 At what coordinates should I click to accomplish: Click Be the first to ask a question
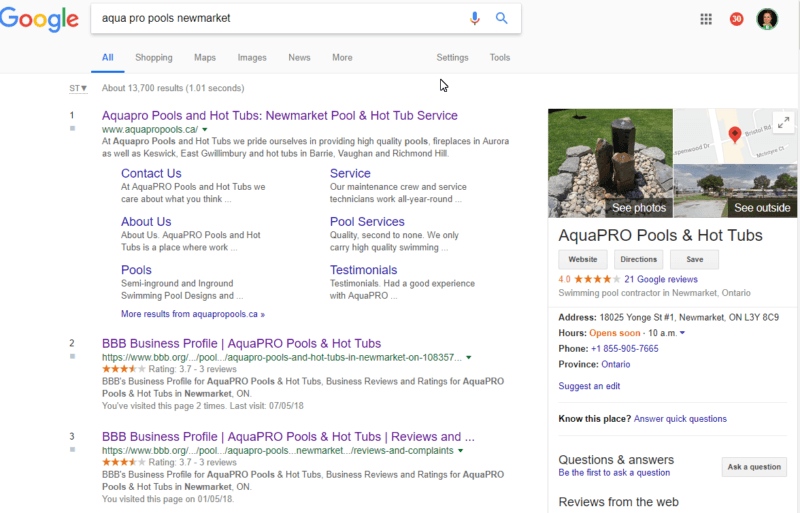614,473
